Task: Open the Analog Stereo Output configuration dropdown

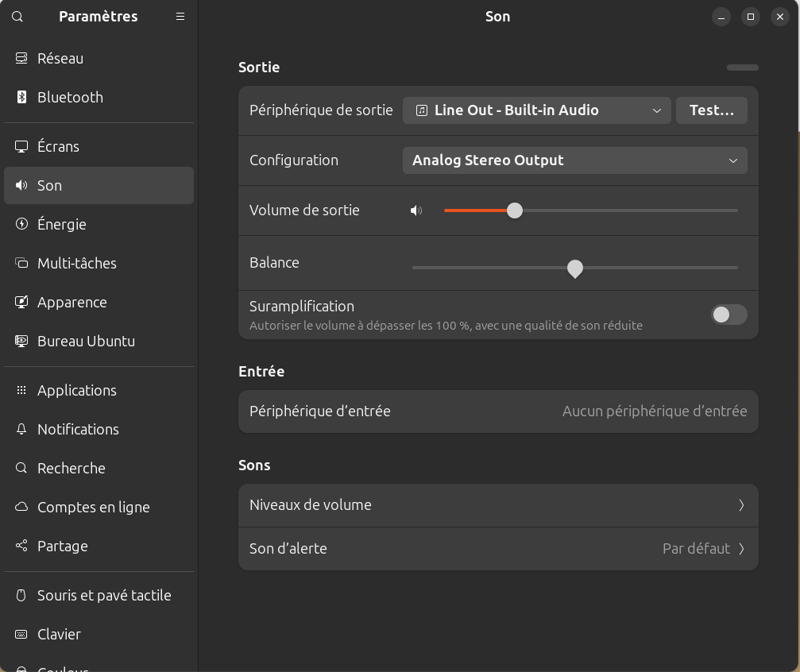Action: coord(575,160)
